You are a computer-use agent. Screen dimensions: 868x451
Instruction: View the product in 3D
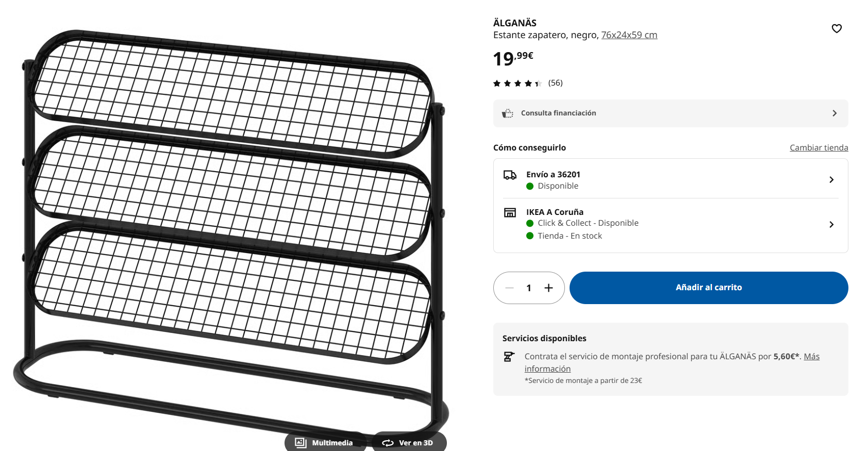pos(408,443)
